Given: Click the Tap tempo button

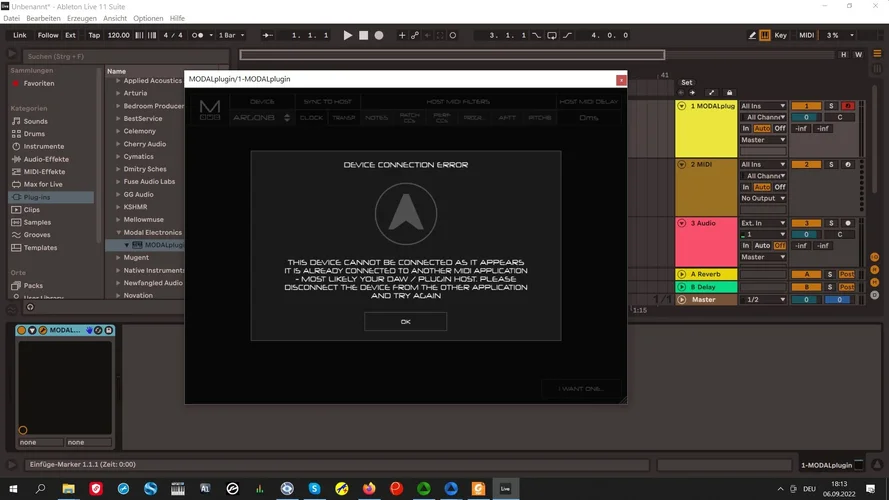Looking at the screenshot, I should click(94, 35).
